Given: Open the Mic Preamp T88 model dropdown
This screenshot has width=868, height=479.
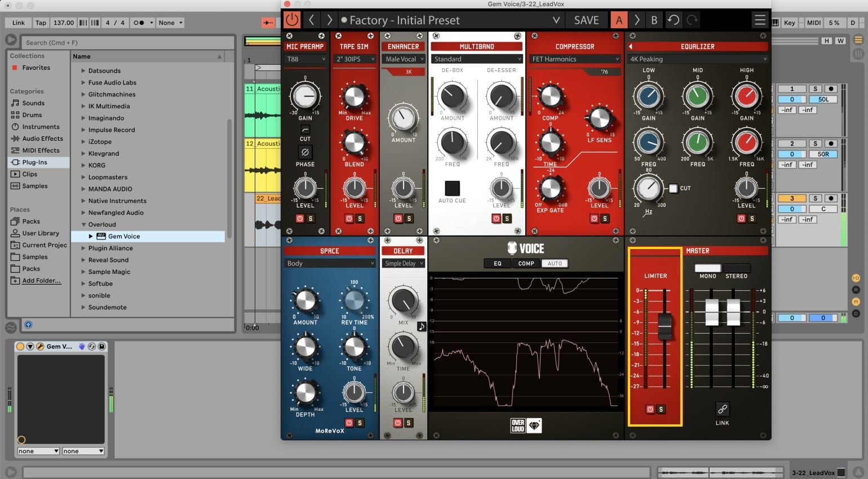Looking at the screenshot, I should tap(305, 59).
